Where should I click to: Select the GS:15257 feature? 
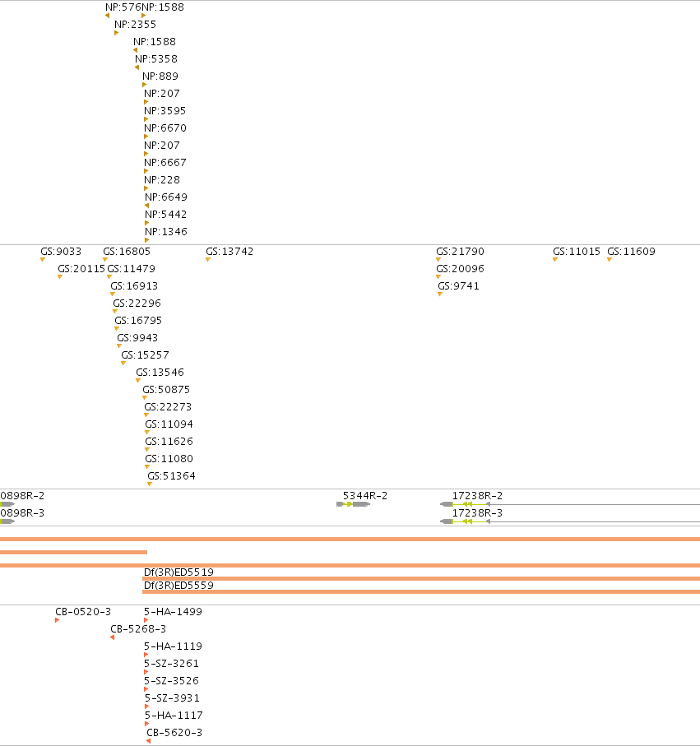coord(145,355)
